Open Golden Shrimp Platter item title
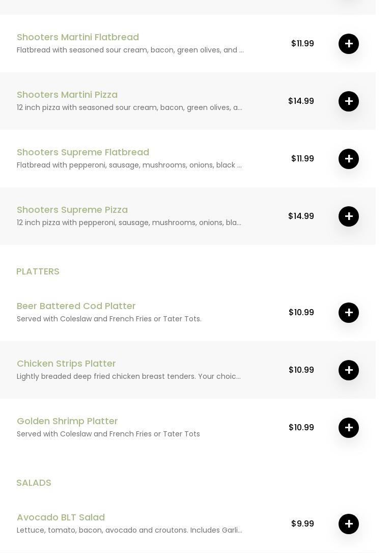Viewport: 392px width, 553px height. pyautogui.click(x=67, y=421)
